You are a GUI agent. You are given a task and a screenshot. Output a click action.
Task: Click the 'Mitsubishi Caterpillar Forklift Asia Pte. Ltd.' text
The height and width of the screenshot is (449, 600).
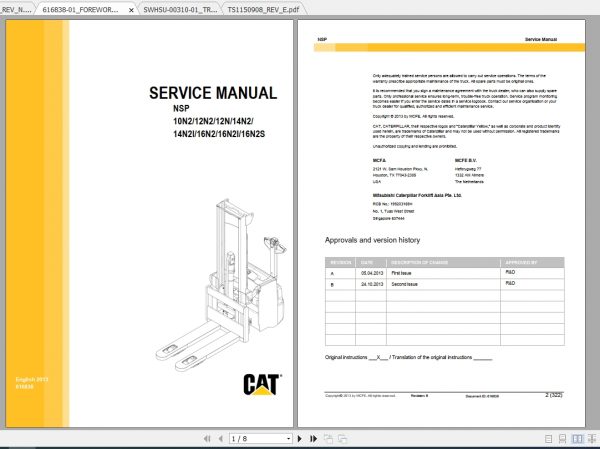click(x=417, y=195)
